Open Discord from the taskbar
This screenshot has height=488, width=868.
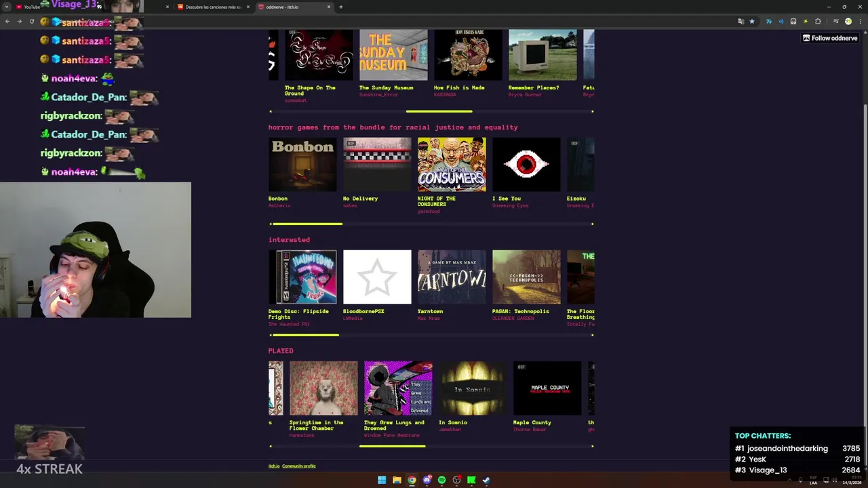427,480
